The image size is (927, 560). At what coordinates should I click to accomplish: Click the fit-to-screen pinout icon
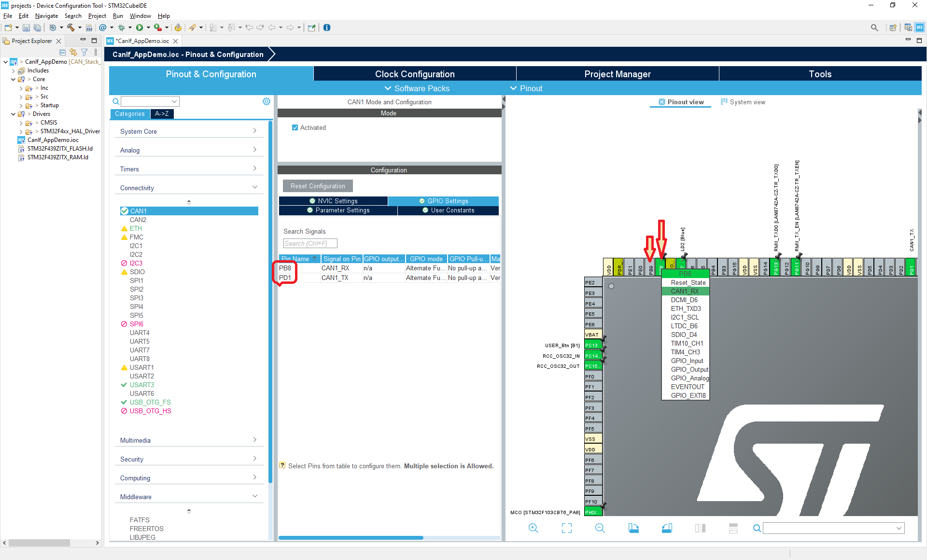pos(567,528)
